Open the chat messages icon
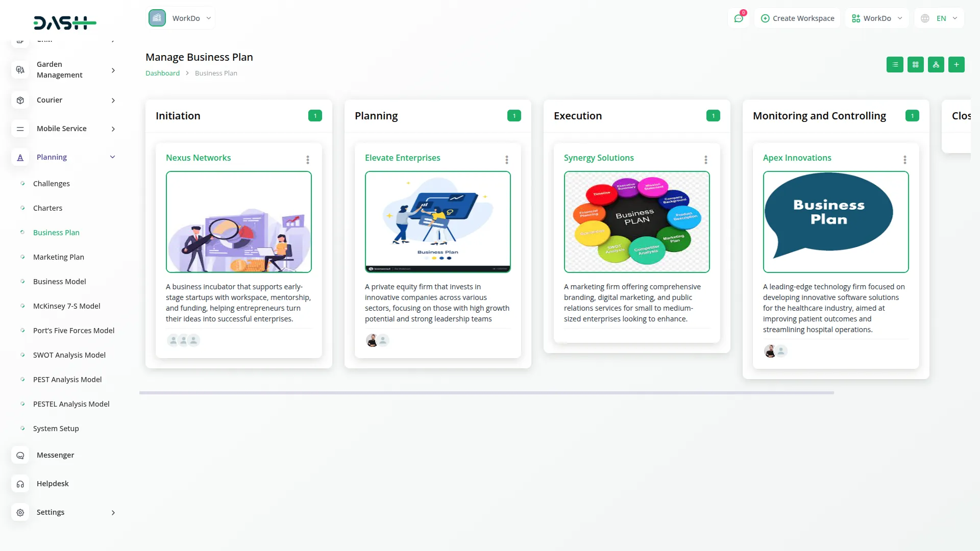Image resolution: width=980 pixels, height=551 pixels. 739,18
